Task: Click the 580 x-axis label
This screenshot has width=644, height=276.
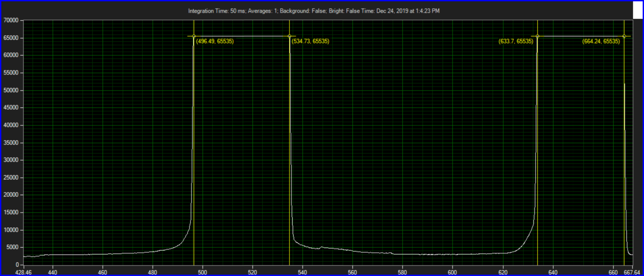Action: coord(402,272)
